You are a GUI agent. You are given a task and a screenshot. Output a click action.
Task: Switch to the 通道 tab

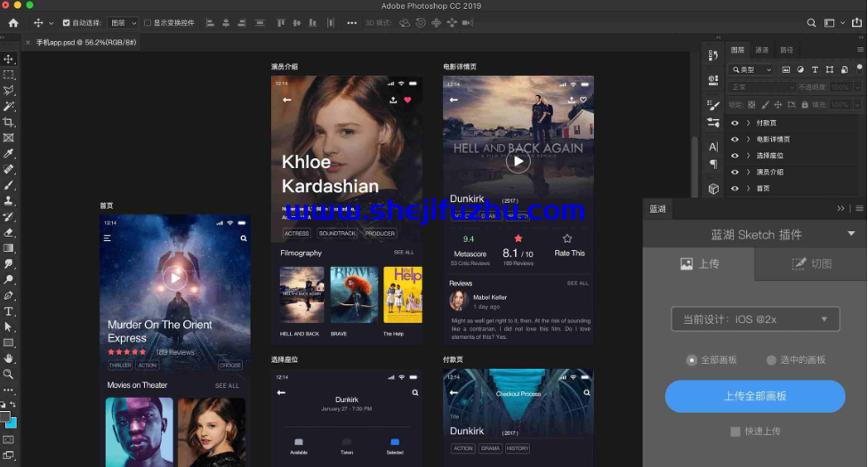[x=761, y=50]
